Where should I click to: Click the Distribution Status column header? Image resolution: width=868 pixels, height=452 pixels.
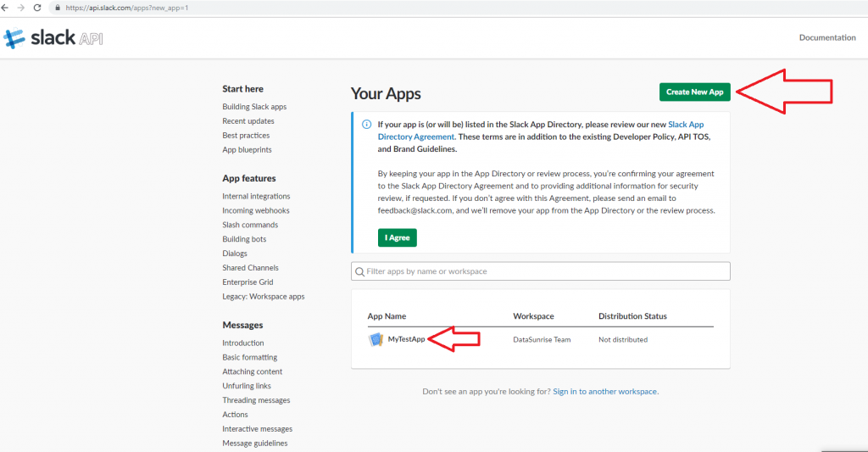(x=632, y=315)
